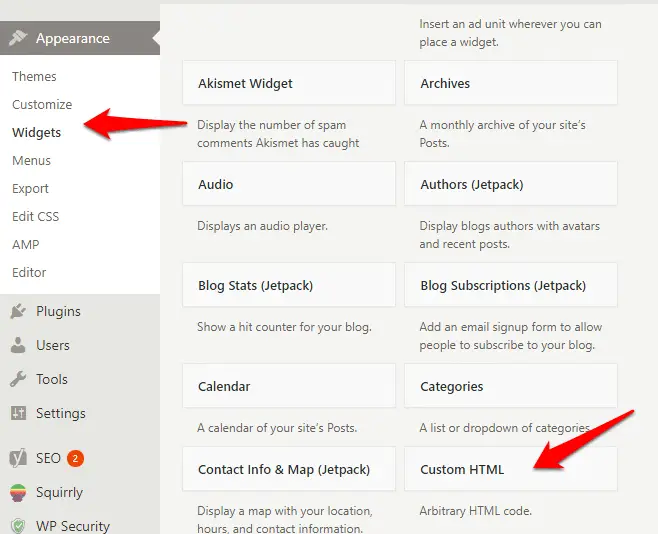658x534 pixels.
Task: Open the Appearance menu
Action: tap(80, 38)
